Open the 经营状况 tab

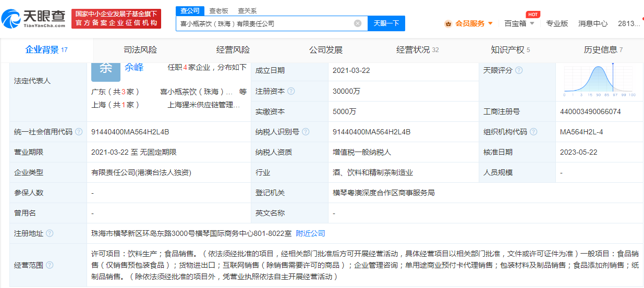coord(418,50)
